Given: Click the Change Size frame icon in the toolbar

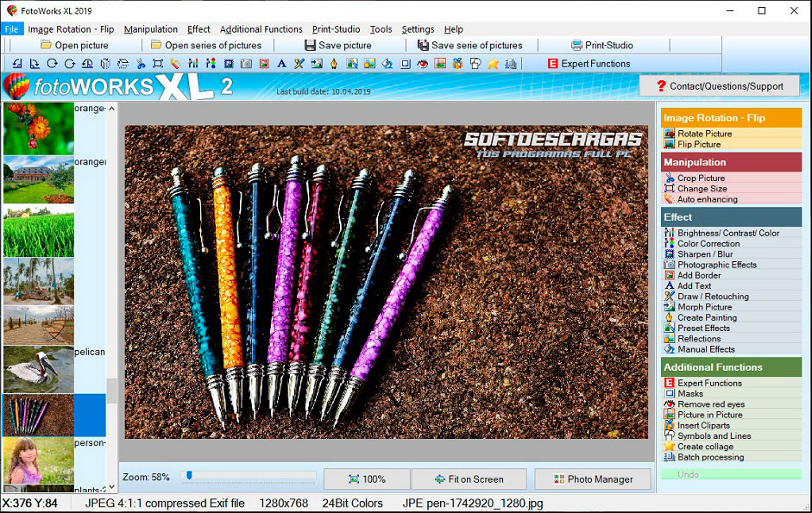Looking at the screenshot, I should coord(158,64).
